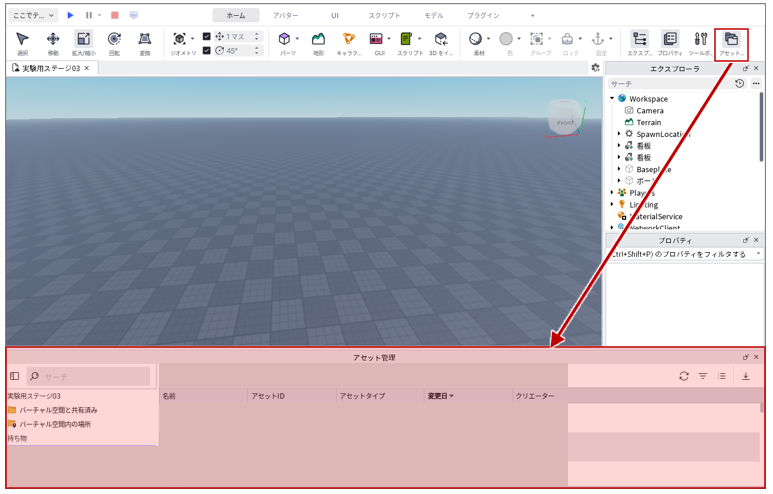This screenshot has height=494, width=773.
Task: Open the ここでテ... test mode dropdown
Action: coord(33,15)
